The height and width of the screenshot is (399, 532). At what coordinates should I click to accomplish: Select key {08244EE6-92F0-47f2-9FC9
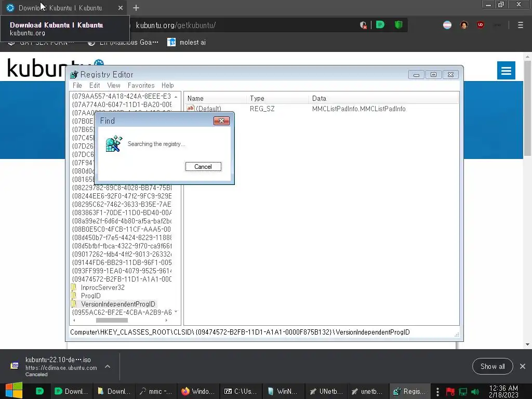[122, 196]
